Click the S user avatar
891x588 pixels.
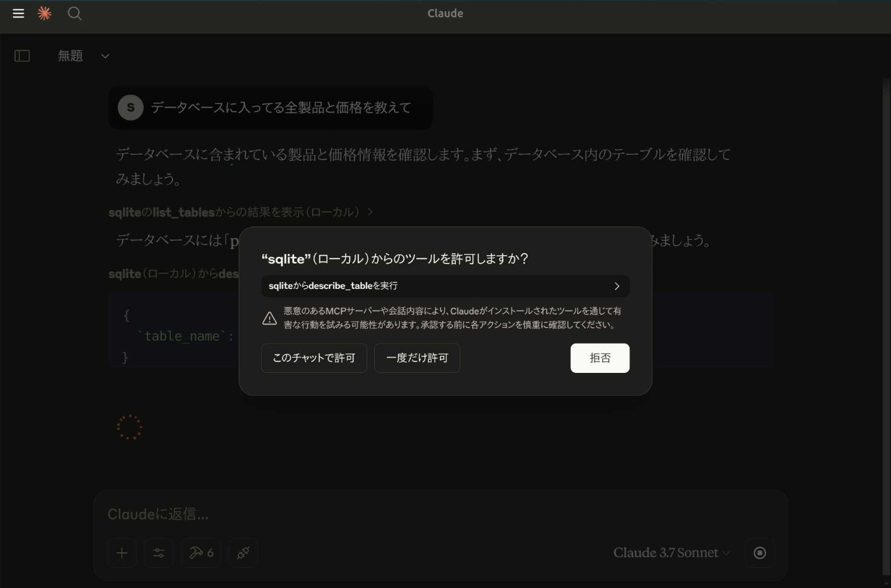[130, 108]
